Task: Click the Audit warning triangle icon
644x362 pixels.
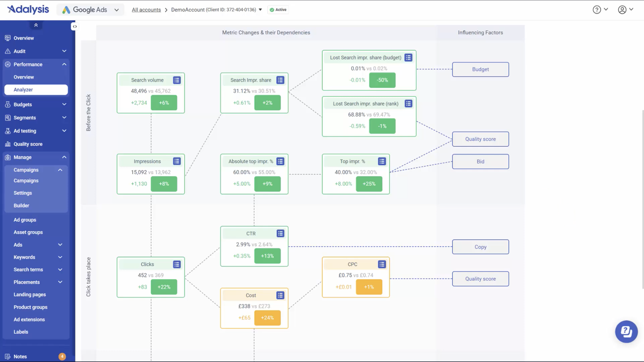Action: (8, 51)
